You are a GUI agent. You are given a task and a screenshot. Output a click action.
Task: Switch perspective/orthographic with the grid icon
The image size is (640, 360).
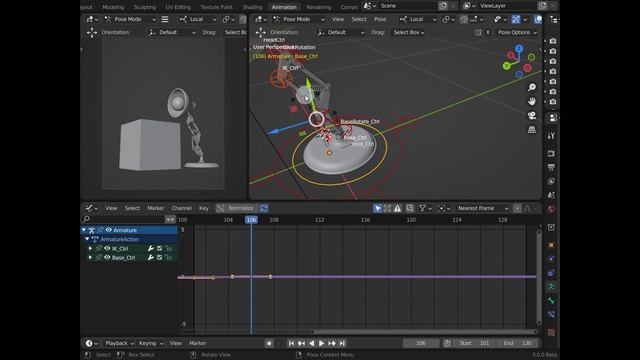point(531,130)
